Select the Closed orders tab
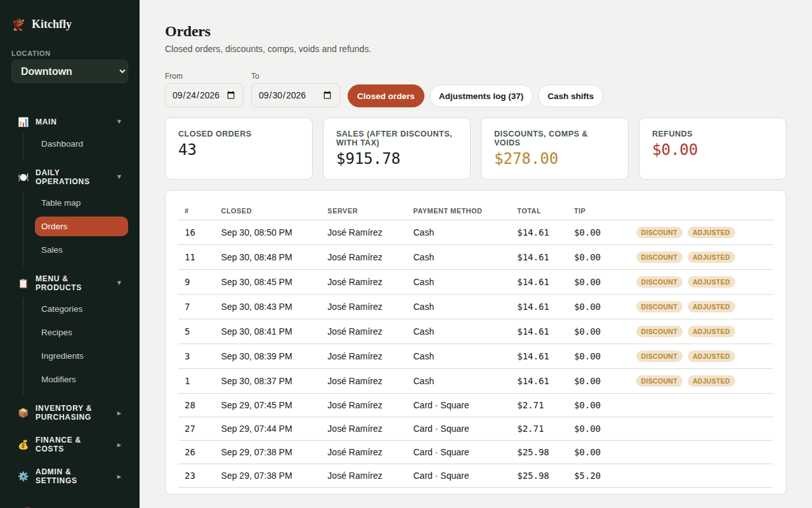The height and width of the screenshot is (508, 812). [x=386, y=96]
